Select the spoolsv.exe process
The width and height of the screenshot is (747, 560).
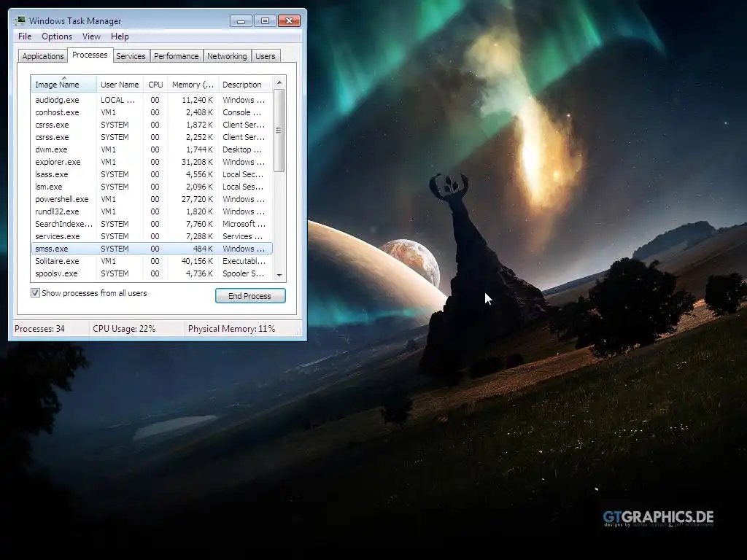click(x=152, y=273)
